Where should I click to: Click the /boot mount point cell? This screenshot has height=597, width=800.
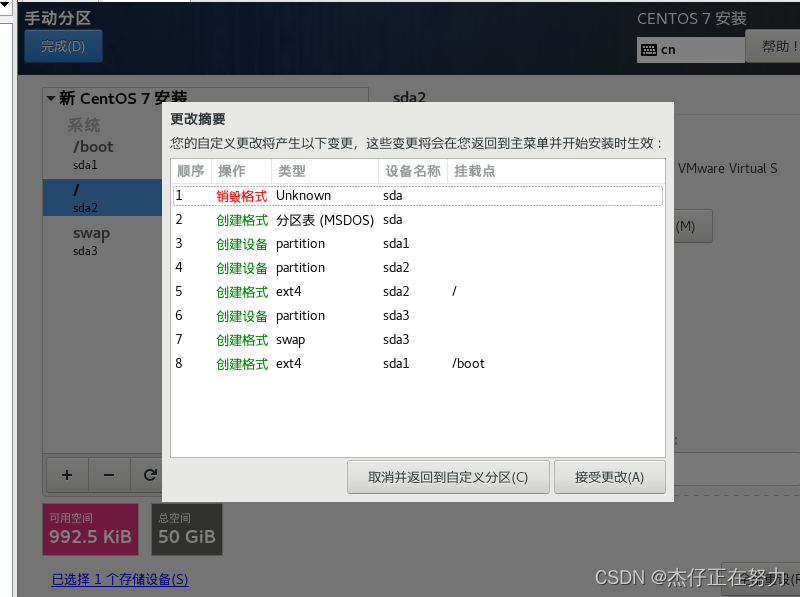(x=468, y=364)
